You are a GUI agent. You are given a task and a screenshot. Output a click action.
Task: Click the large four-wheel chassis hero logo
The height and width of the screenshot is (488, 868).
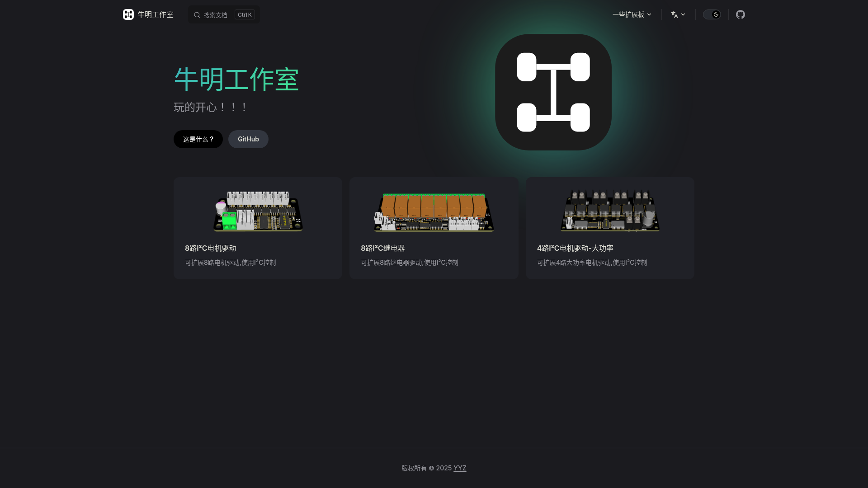pyautogui.click(x=553, y=92)
